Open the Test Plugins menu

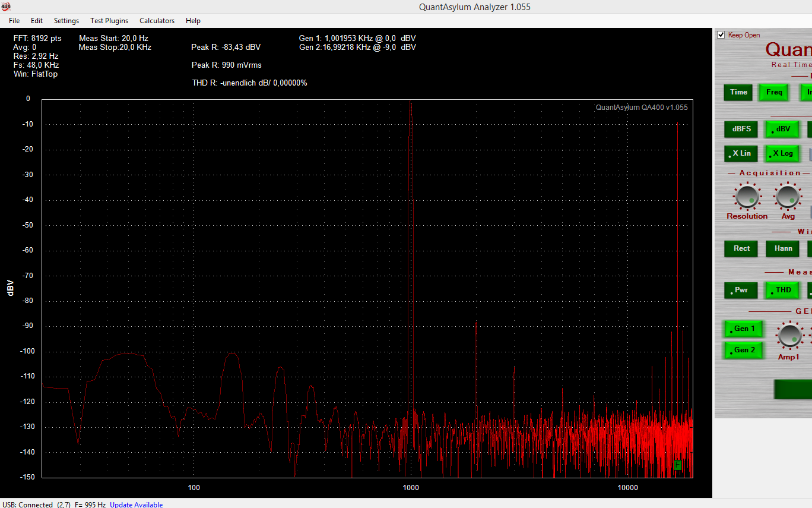click(109, 21)
